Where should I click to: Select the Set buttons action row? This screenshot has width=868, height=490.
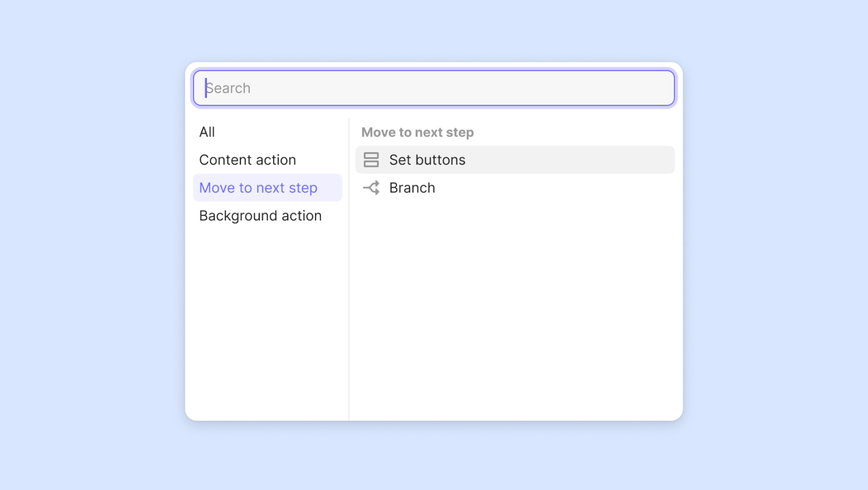514,160
